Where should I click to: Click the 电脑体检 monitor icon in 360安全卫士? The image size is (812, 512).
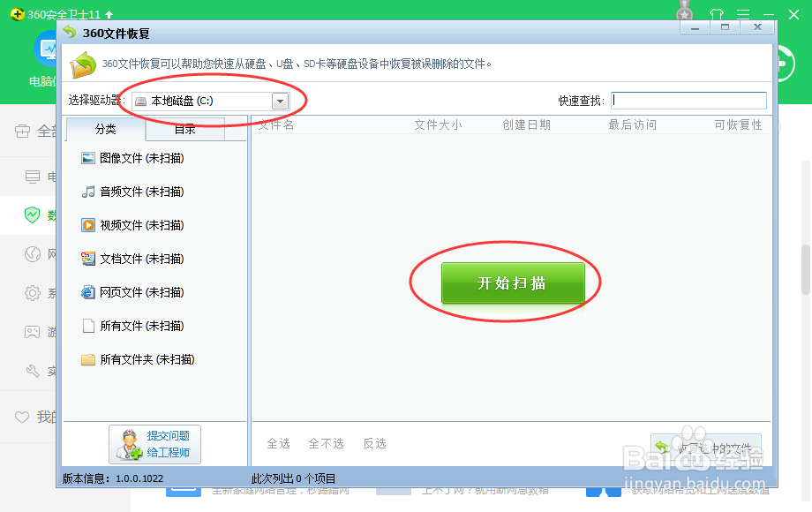tap(48, 49)
